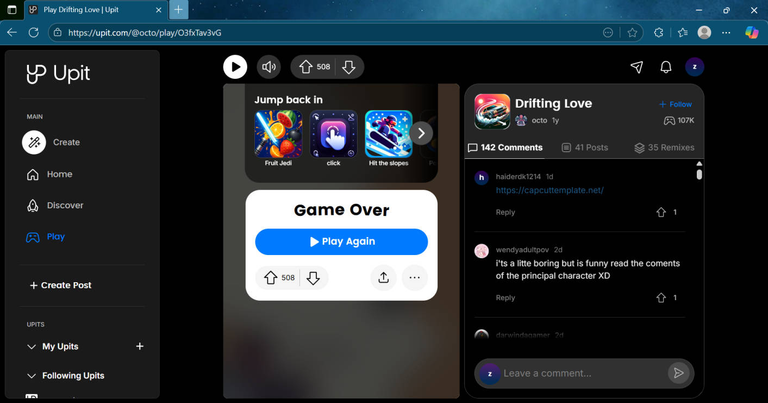Switch to the 142 Comments tab
The image size is (768, 403).
[505, 147]
